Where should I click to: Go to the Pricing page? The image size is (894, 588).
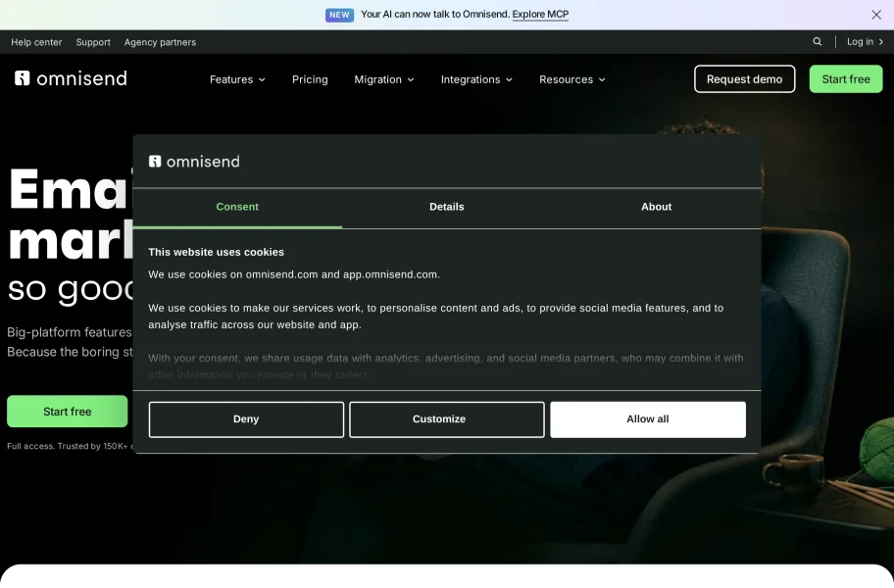click(310, 79)
